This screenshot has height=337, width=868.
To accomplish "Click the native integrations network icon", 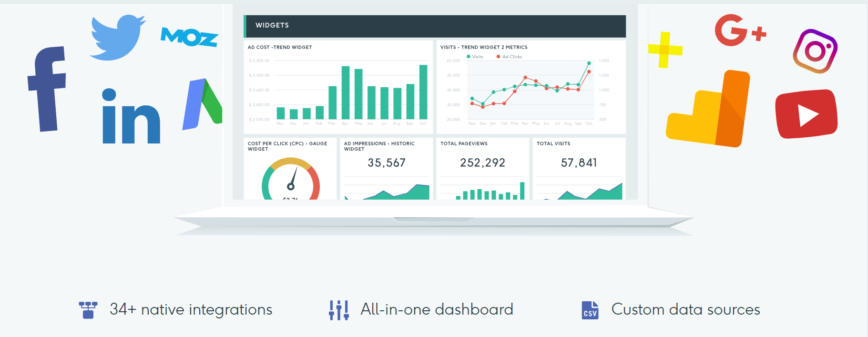I will tap(88, 310).
